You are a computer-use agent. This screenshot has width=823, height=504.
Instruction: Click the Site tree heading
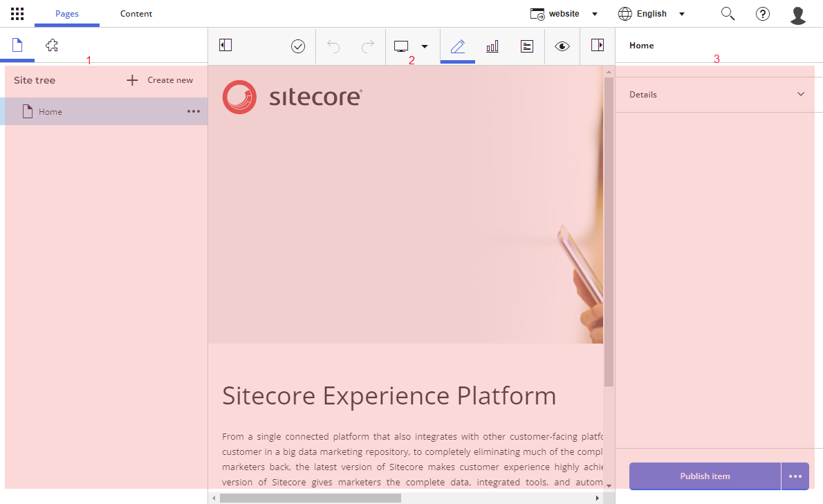[35, 80]
